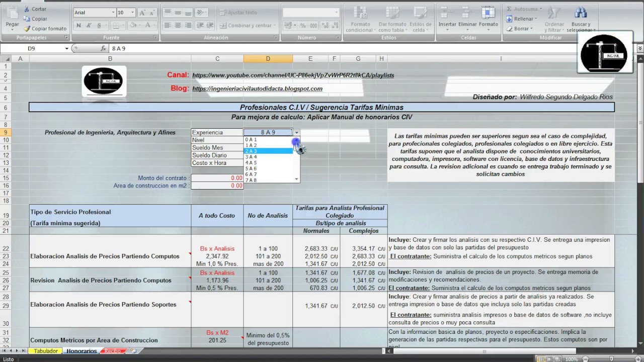This screenshot has height=362, width=644.
Task: Click the Cortar scissors command
Action: point(35,9)
